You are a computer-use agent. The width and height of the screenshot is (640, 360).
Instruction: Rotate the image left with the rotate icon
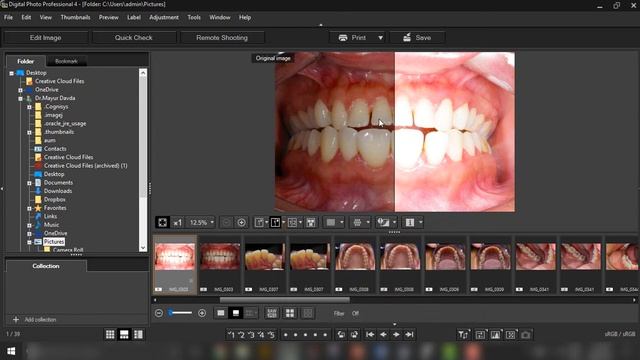tap(341, 335)
